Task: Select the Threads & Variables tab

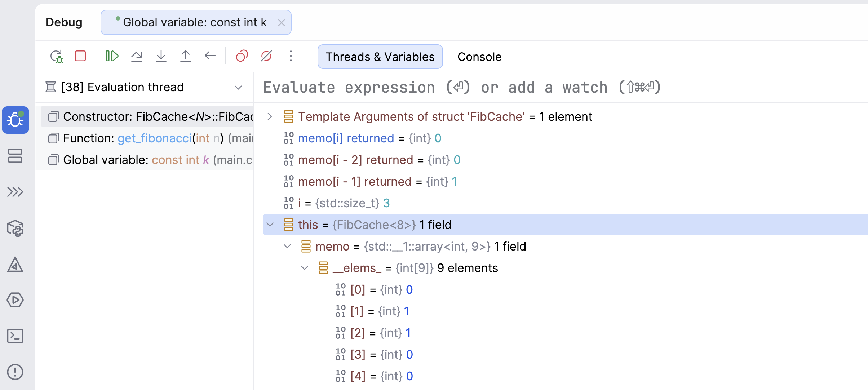Action: coord(380,57)
